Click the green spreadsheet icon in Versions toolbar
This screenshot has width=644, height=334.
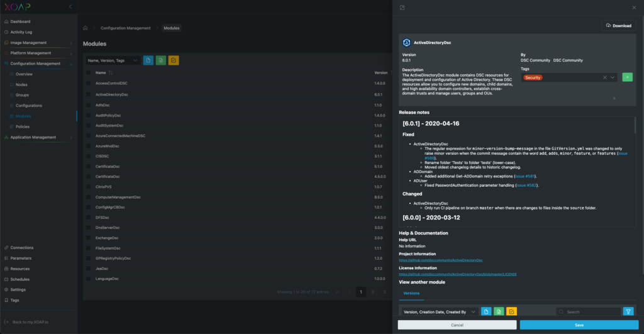coord(499,312)
